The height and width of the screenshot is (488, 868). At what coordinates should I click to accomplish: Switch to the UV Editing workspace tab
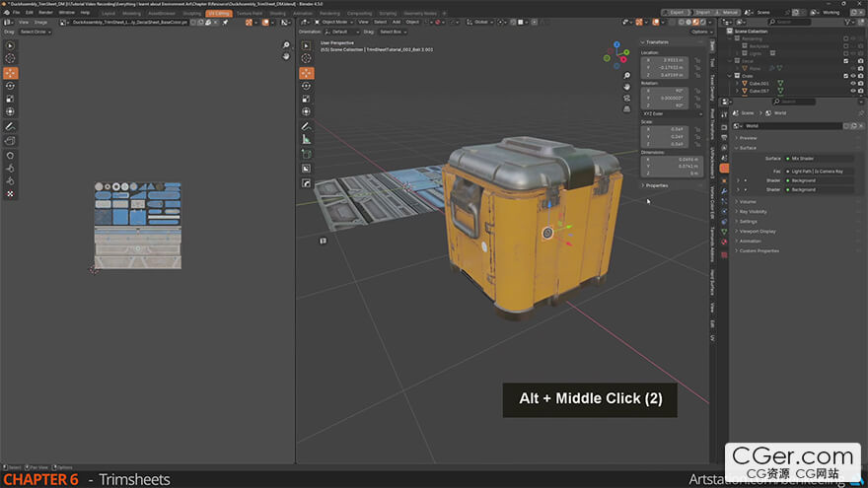click(218, 13)
